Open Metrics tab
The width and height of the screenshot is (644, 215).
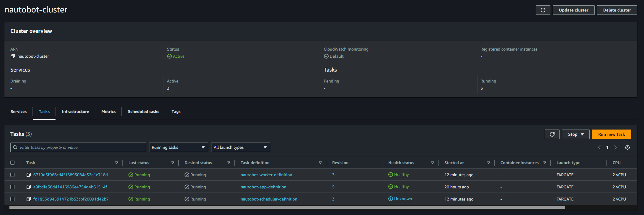click(x=108, y=111)
